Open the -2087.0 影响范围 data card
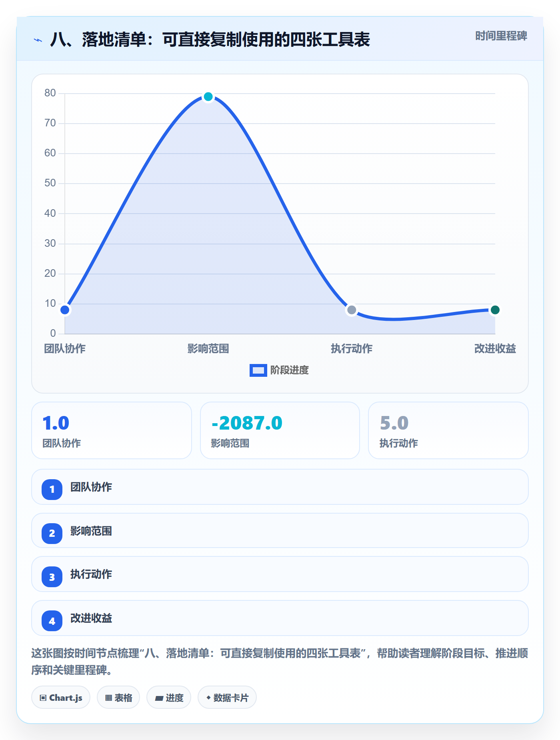This screenshot has width=560, height=740. pyautogui.click(x=280, y=430)
